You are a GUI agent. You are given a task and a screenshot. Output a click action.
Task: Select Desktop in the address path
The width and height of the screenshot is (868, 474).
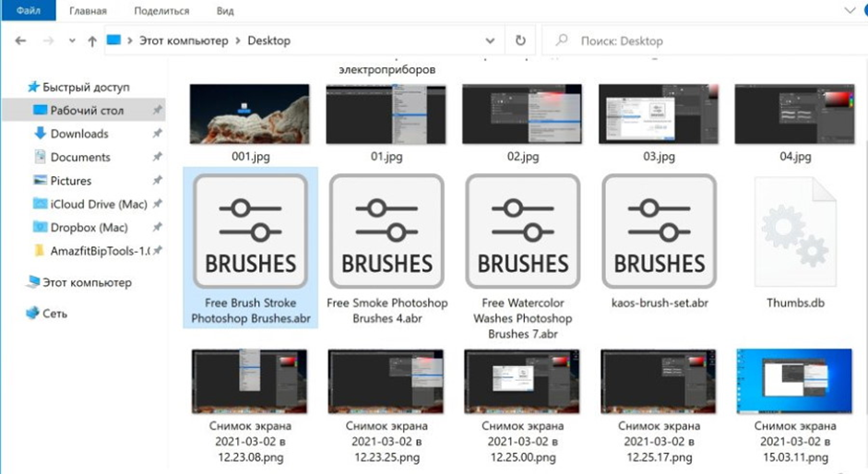[269, 41]
